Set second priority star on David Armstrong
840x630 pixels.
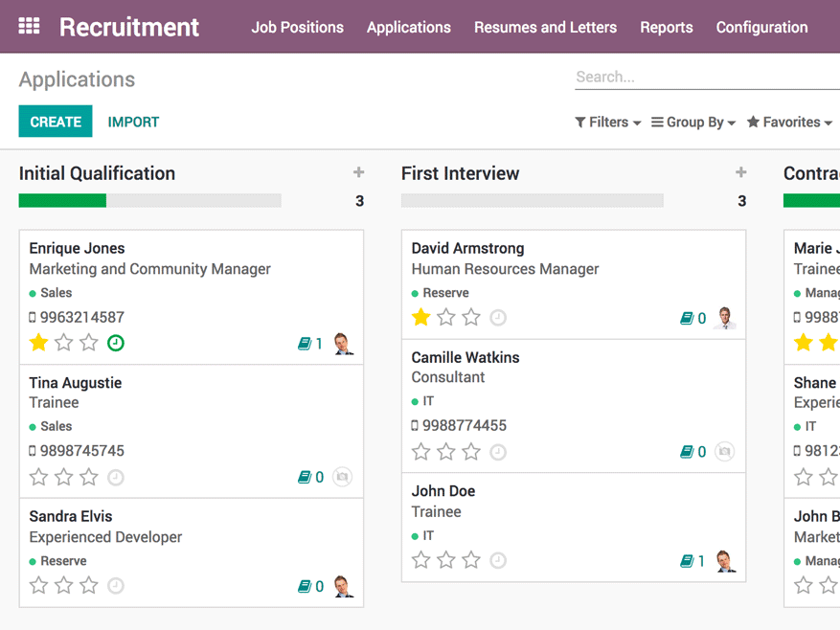(x=446, y=318)
